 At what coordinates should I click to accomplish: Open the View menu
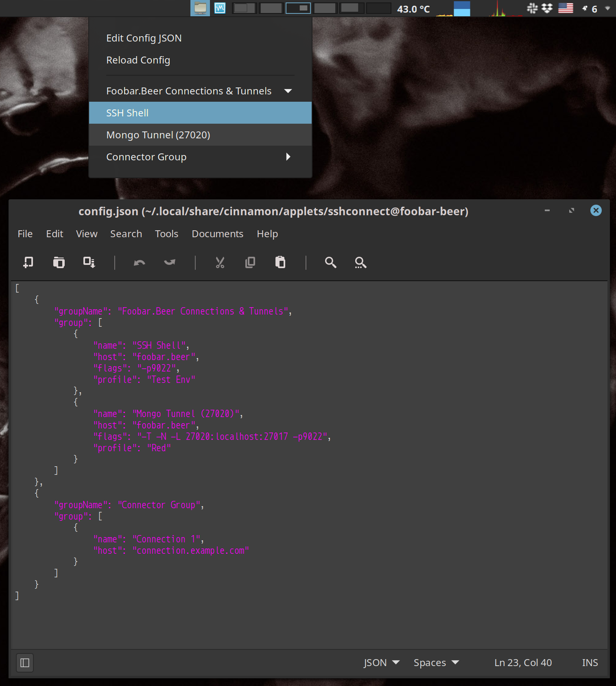[x=87, y=234]
